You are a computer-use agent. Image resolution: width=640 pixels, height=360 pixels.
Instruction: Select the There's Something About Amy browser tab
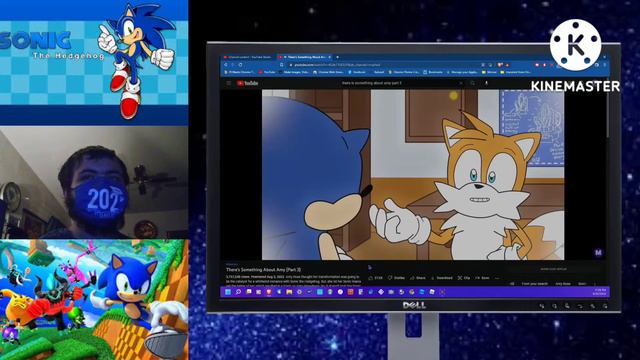[304, 57]
